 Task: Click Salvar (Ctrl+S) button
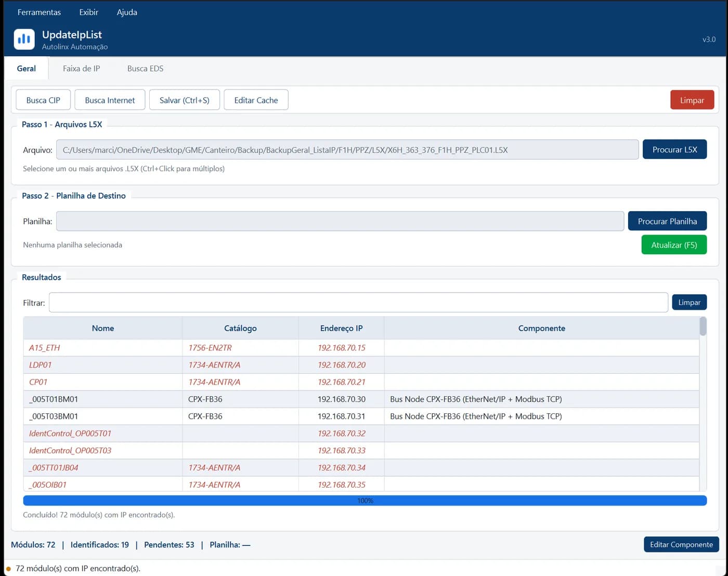(x=185, y=100)
